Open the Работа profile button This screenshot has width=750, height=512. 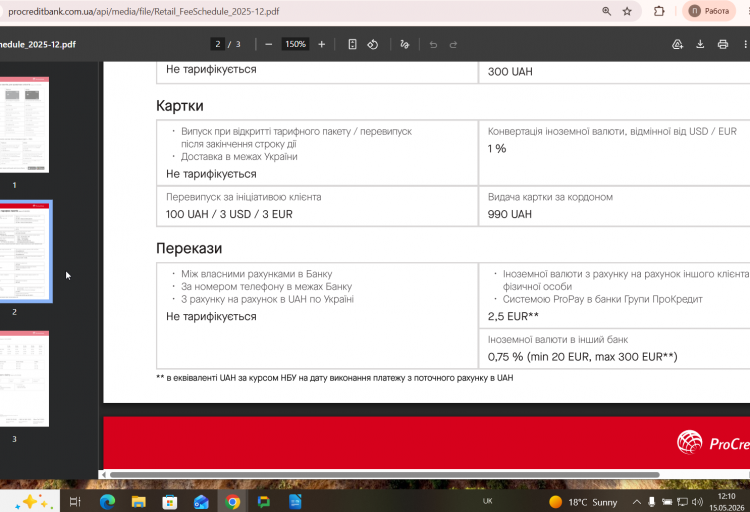709,11
